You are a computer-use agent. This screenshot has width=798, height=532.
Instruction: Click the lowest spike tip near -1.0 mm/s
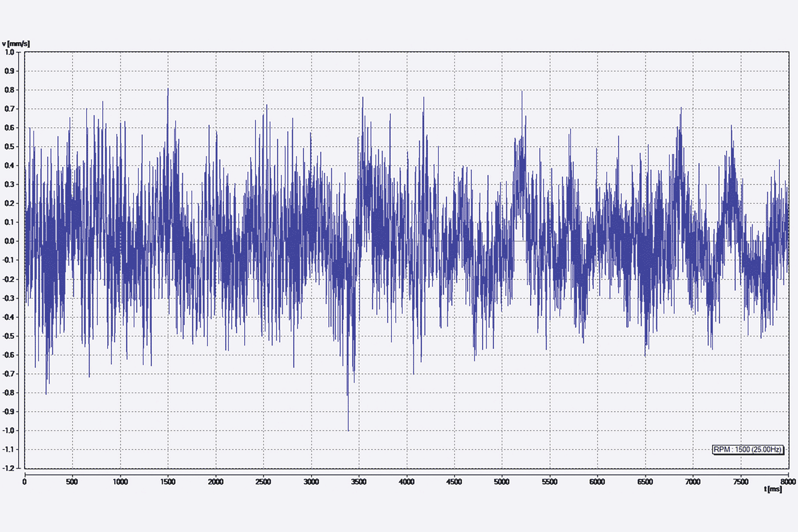(x=348, y=430)
